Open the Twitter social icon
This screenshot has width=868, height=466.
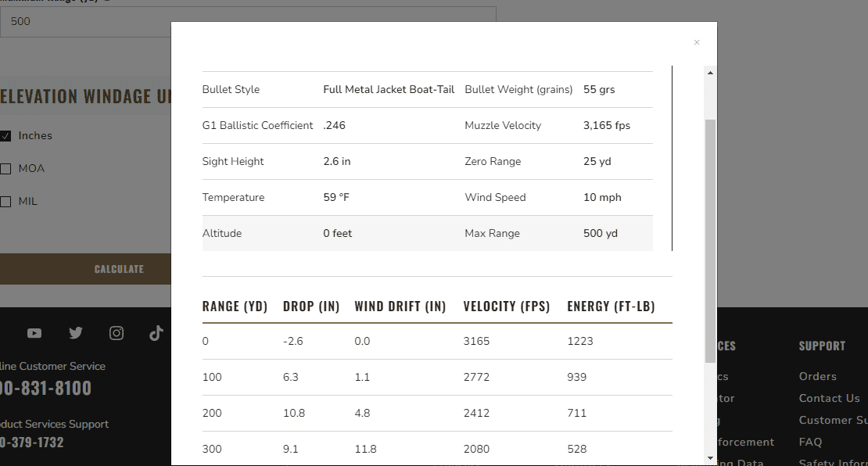coord(76,332)
